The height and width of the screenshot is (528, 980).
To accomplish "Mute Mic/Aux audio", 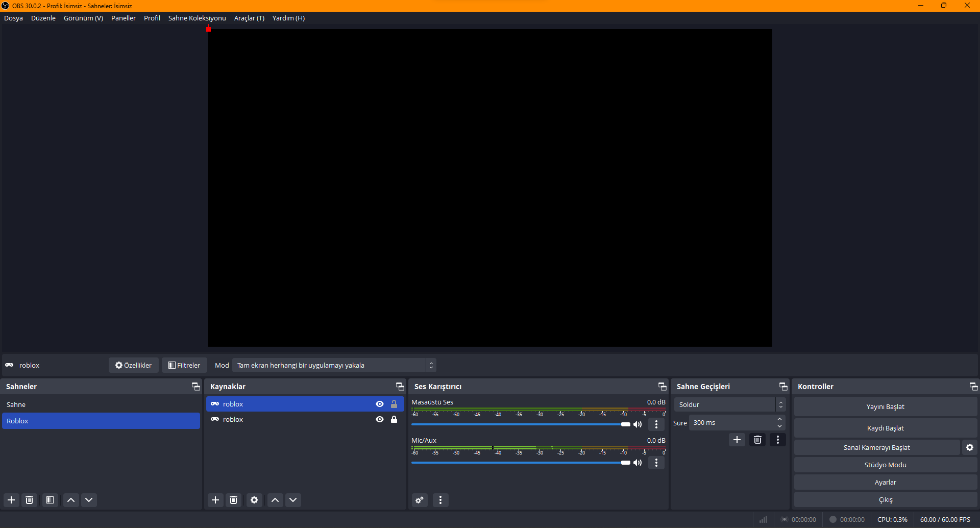I will click(x=638, y=463).
